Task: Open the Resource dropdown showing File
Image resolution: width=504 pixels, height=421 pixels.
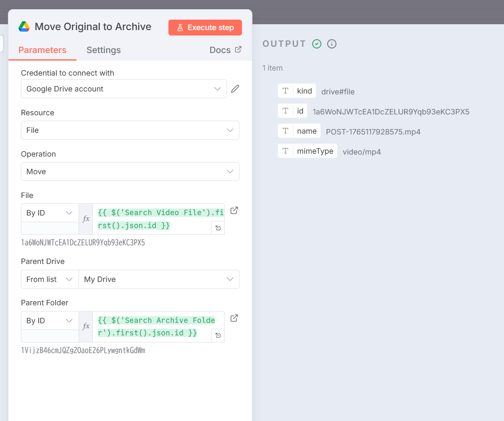Action: [x=130, y=130]
